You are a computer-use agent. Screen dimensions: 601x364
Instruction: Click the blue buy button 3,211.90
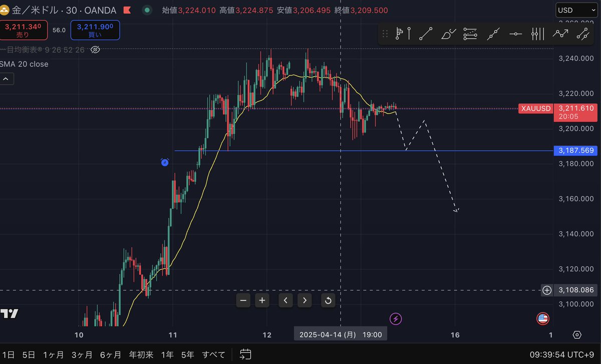[95, 30]
